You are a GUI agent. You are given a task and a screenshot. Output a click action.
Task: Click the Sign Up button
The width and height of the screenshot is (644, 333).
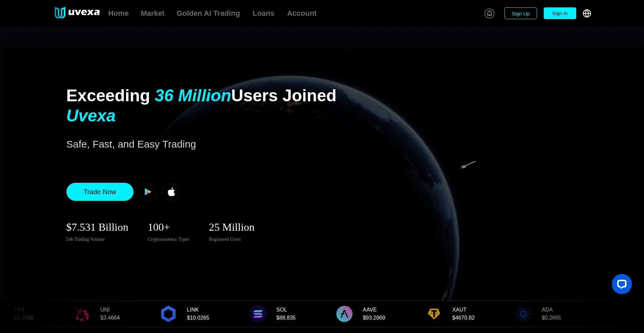click(521, 13)
